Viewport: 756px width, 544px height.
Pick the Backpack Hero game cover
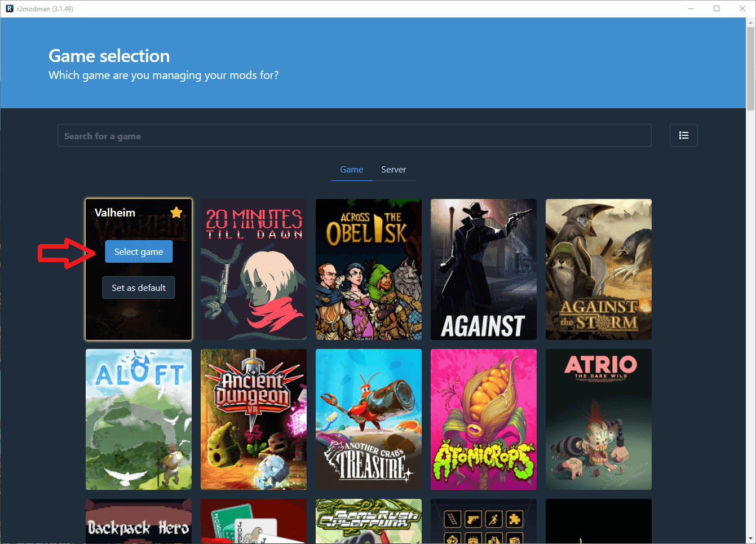pyautogui.click(x=139, y=521)
